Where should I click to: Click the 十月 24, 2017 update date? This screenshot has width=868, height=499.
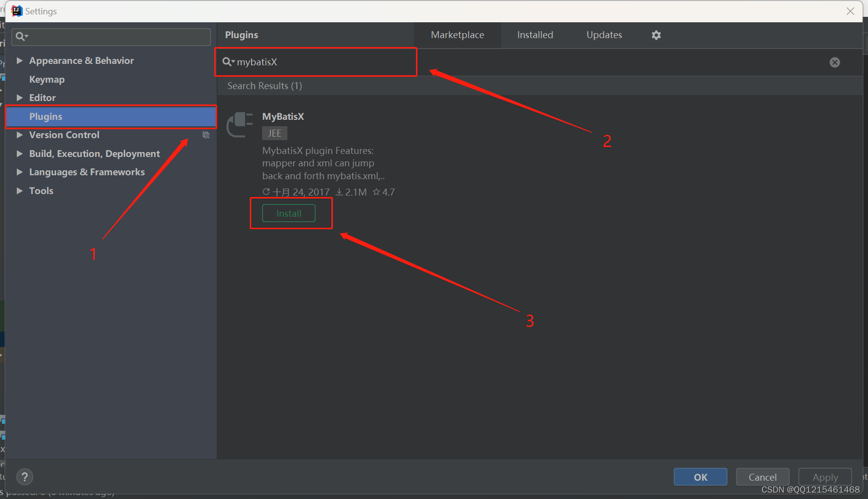(296, 192)
